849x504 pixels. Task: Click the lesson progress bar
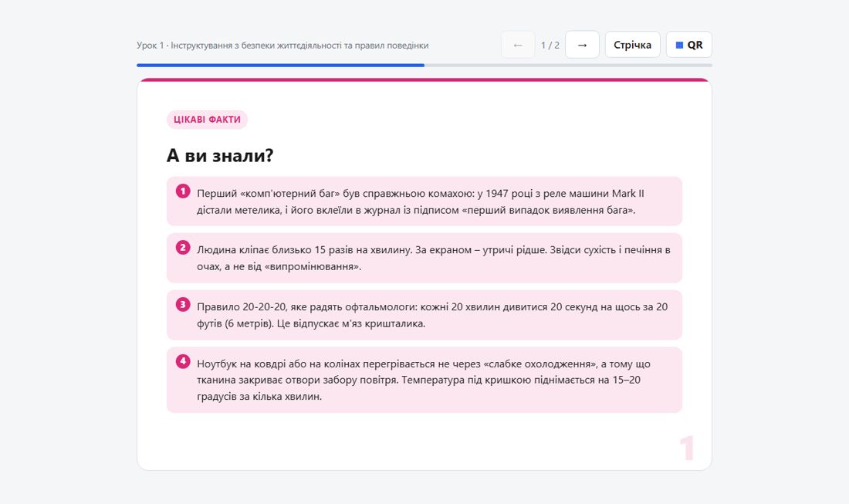[x=424, y=66]
